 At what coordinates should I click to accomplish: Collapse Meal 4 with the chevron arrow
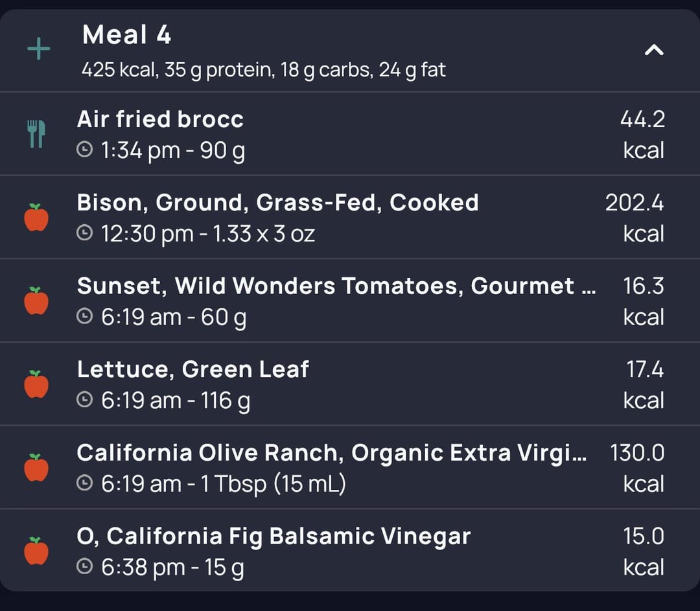pos(654,49)
